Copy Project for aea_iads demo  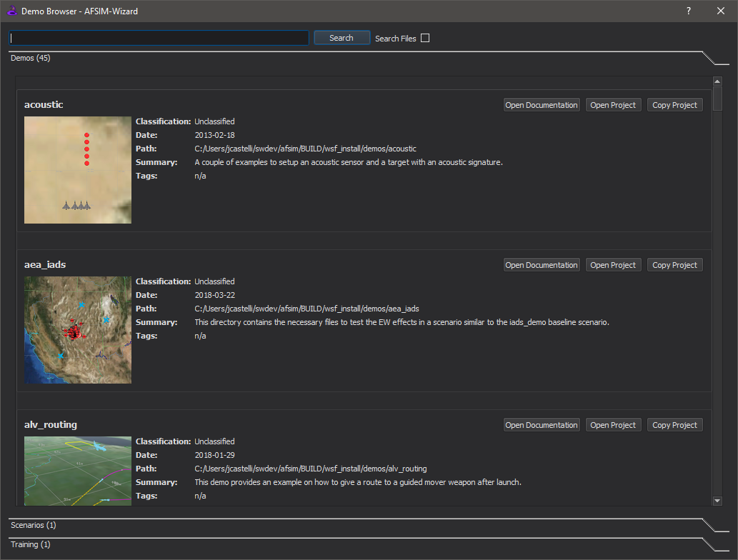pos(674,265)
